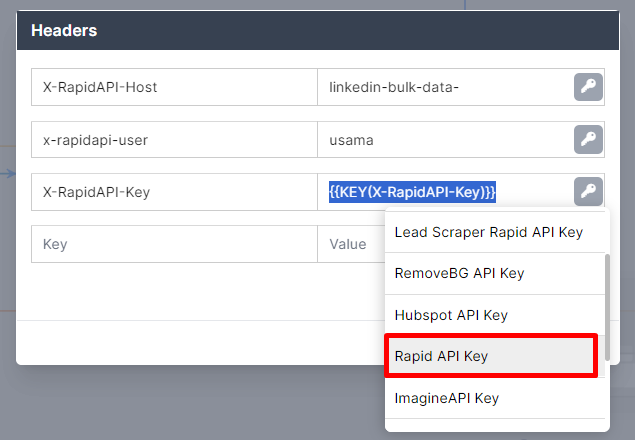Open key picker for x-rapidapi-user row

588,140
